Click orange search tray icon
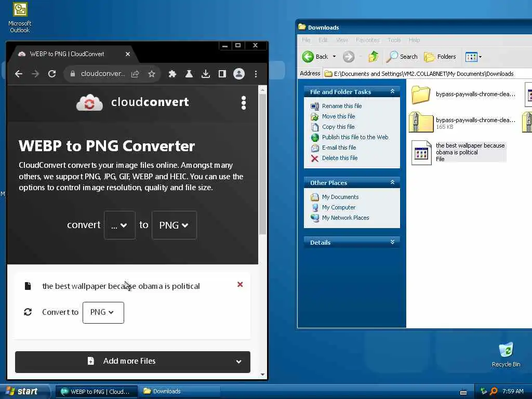The image size is (532, 399). [x=494, y=392]
